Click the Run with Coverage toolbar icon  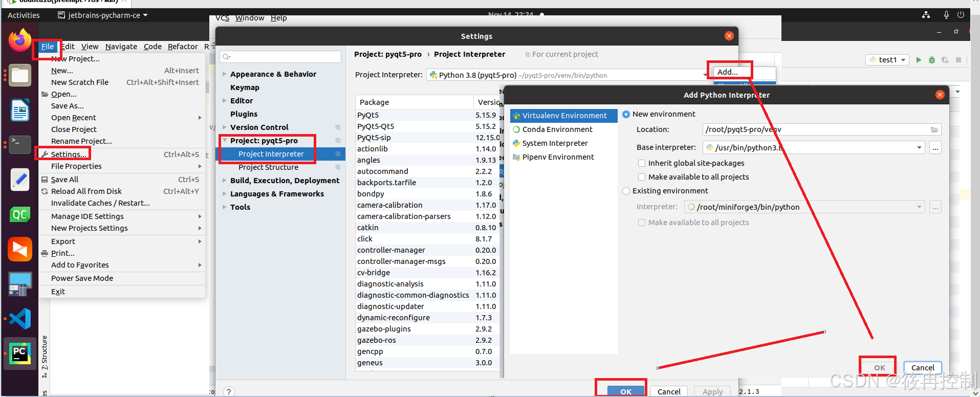945,60
